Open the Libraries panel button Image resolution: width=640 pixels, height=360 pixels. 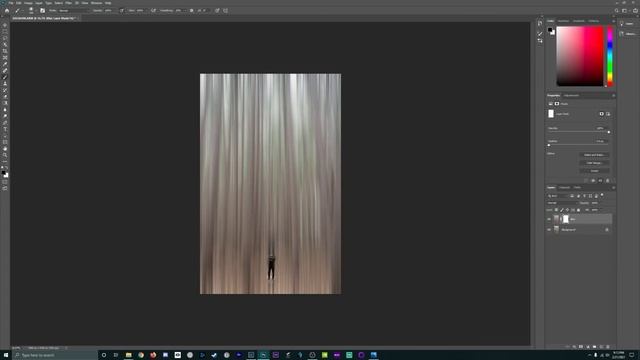click(628, 34)
